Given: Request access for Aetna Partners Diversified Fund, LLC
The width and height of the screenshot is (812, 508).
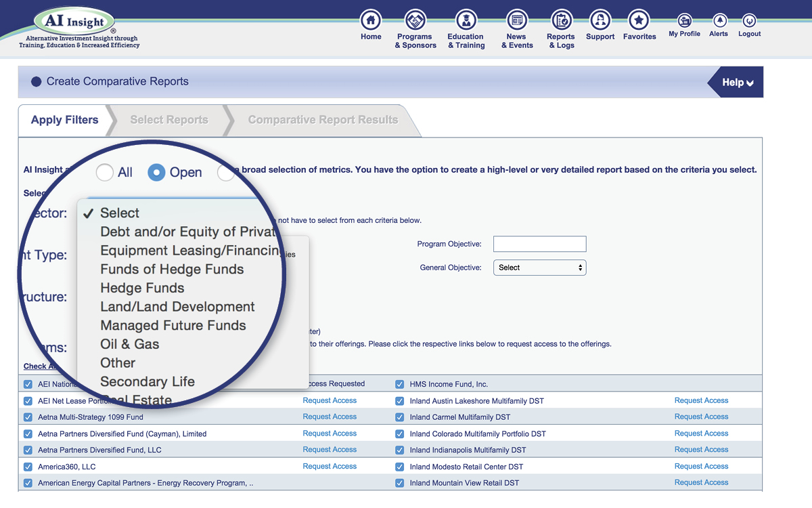Looking at the screenshot, I should click(x=330, y=450).
